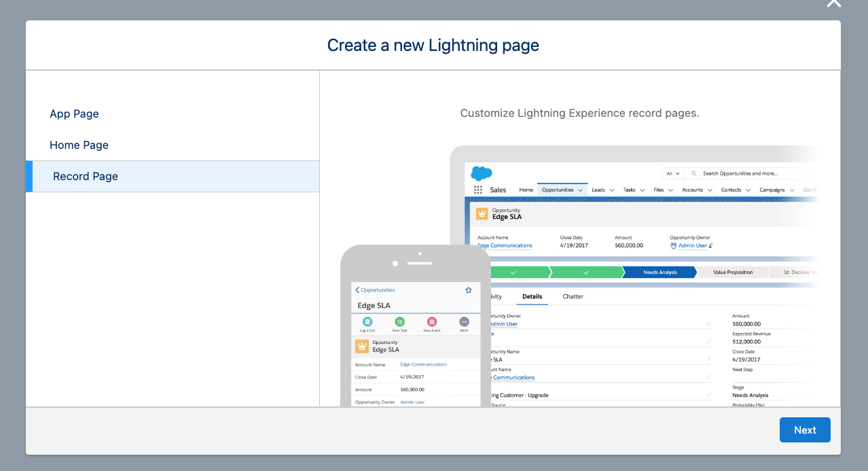Click the favorite star icon on mobile
Screen dimensions: 868x471
468,290
